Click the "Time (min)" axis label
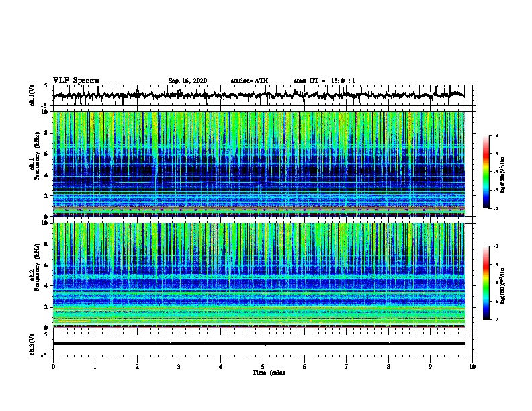Image resolution: width=532 pixels, height=411 pixels. pyautogui.click(x=269, y=373)
